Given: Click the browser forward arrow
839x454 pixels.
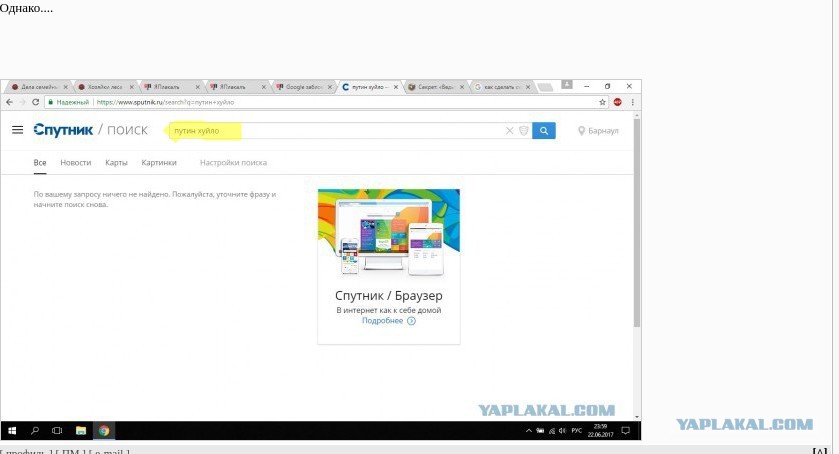Looking at the screenshot, I should (x=22, y=102).
